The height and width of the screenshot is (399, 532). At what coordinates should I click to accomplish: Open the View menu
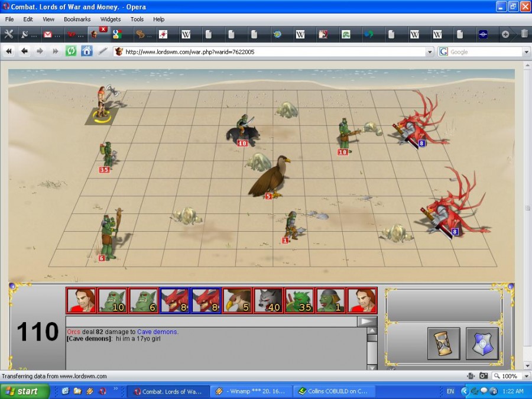click(48, 20)
